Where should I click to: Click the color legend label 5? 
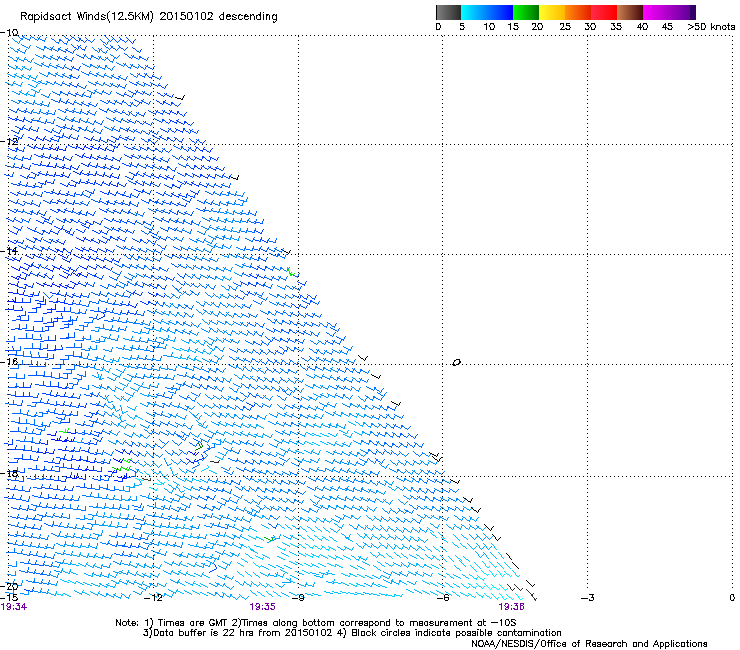coord(462,27)
